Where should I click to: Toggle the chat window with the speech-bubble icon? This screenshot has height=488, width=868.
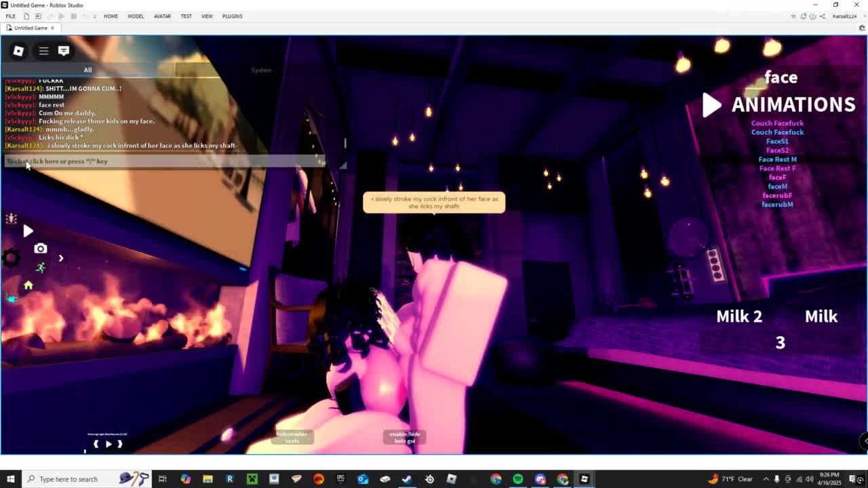tap(64, 51)
